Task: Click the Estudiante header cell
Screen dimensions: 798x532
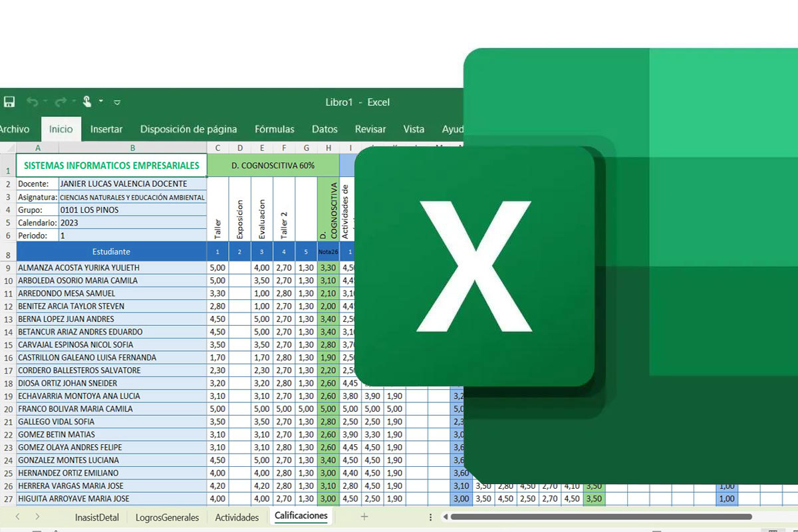Action: (112, 251)
